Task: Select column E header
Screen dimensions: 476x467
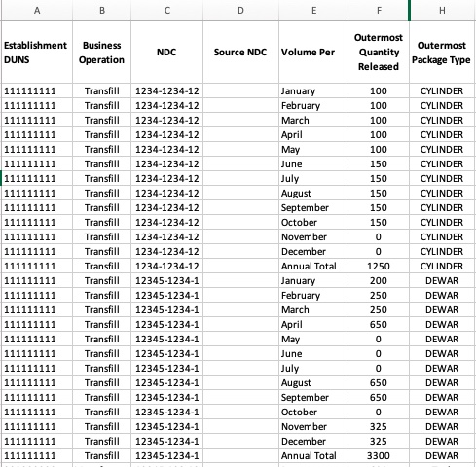Action: [x=313, y=11]
